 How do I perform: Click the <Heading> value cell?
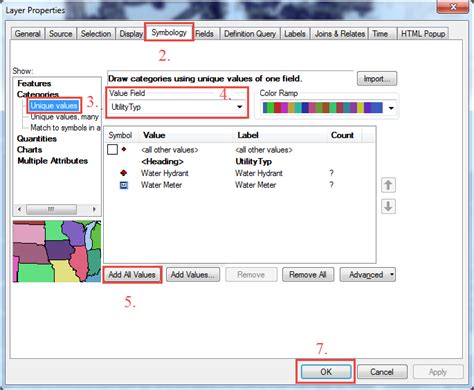click(x=162, y=161)
